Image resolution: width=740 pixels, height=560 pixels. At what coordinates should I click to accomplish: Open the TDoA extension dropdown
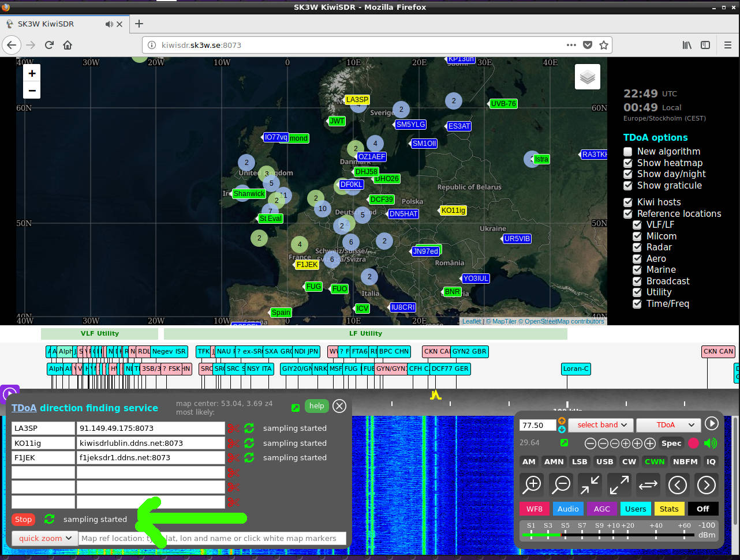pos(668,425)
